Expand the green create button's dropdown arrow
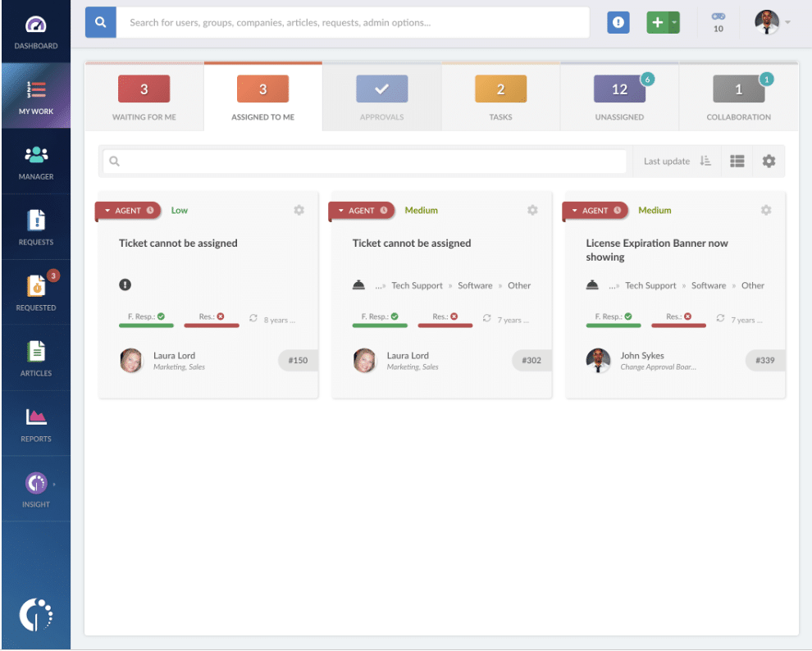The width and height of the screenshot is (812, 651). pyautogui.click(x=674, y=22)
